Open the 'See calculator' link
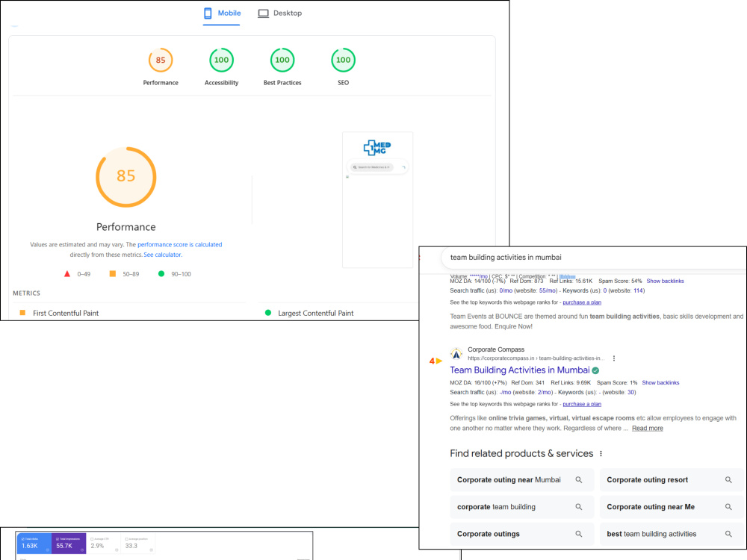747x560 pixels. coord(162,255)
